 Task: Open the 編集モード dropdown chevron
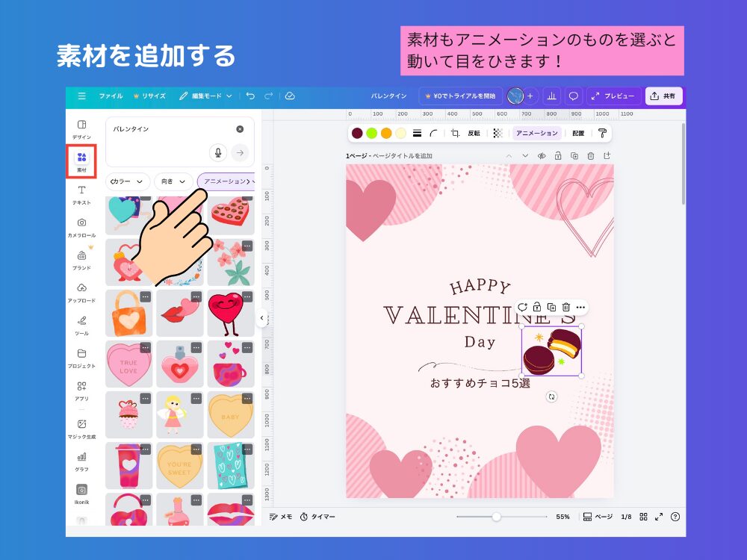[x=229, y=96]
